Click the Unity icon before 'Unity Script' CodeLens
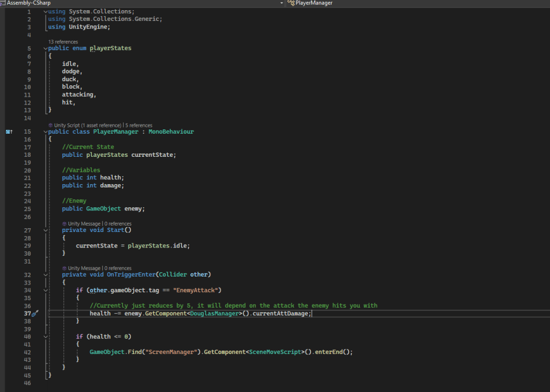The height and width of the screenshot is (392, 550). (x=50, y=126)
